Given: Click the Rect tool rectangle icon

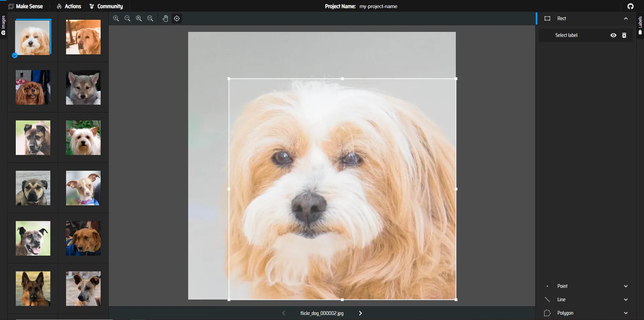Looking at the screenshot, I should pos(547,18).
